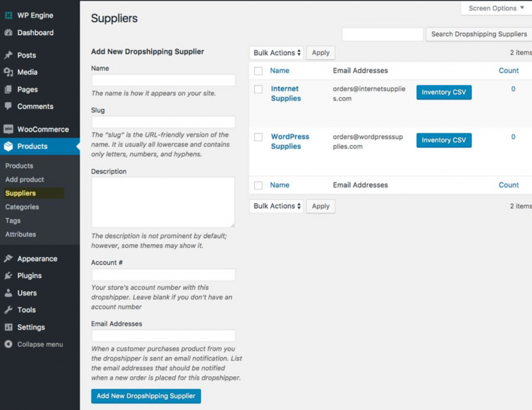This screenshot has height=410, width=532.
Task: Click the WP Engine icon in sidebar
Action: tap(8, 15)
